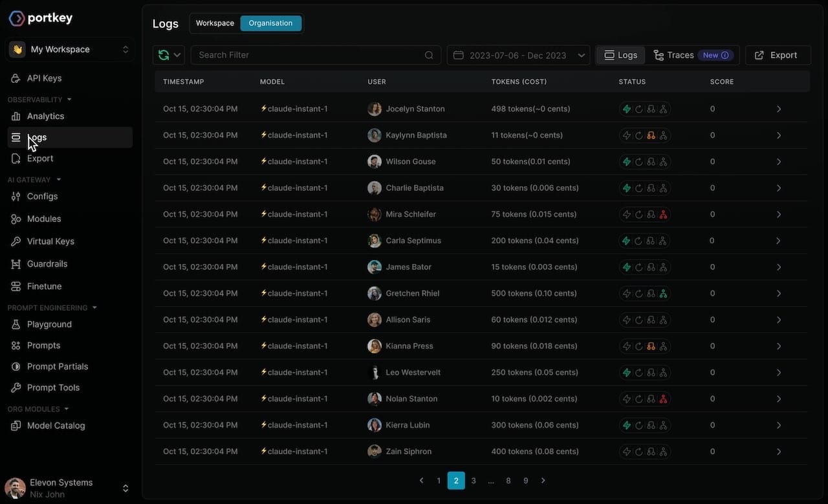Open the Guardrails page icon
828x504 pixels.
[16, 264]
